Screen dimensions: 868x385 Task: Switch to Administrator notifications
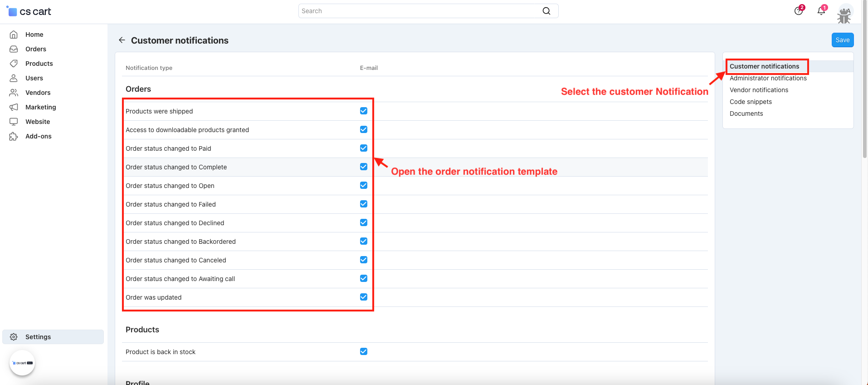(x=768, y=78)
